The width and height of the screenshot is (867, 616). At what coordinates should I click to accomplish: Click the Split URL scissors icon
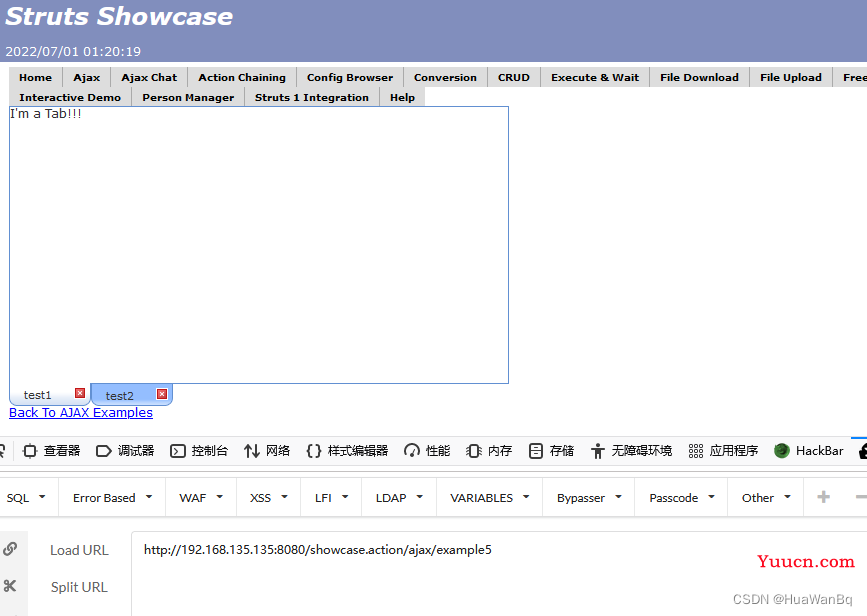[10, 586]
